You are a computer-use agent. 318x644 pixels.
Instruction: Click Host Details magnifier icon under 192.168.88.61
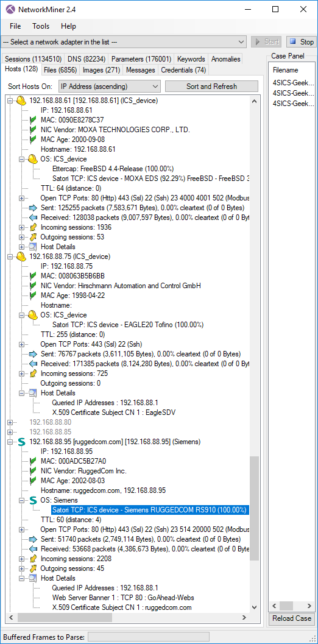tap(34, 247)
